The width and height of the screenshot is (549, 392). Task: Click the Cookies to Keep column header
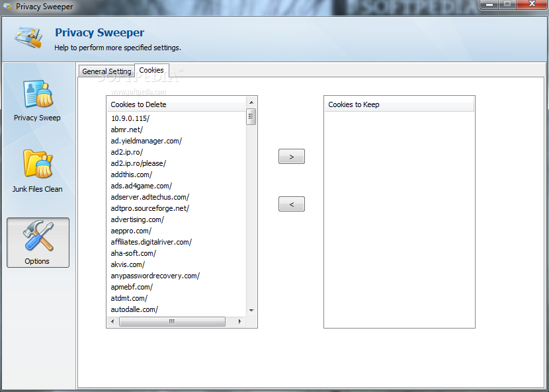click(x=399, y=104)
